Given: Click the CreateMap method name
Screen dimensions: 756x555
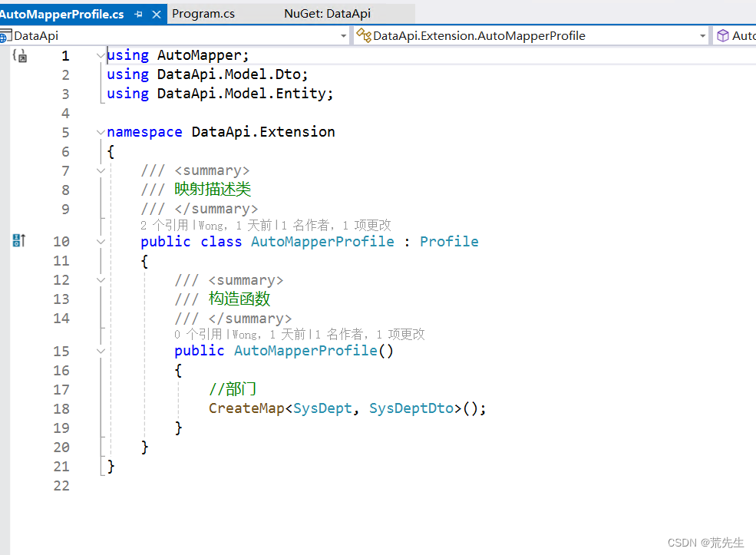Looking at the screenshot, I should tap(246, 408).
